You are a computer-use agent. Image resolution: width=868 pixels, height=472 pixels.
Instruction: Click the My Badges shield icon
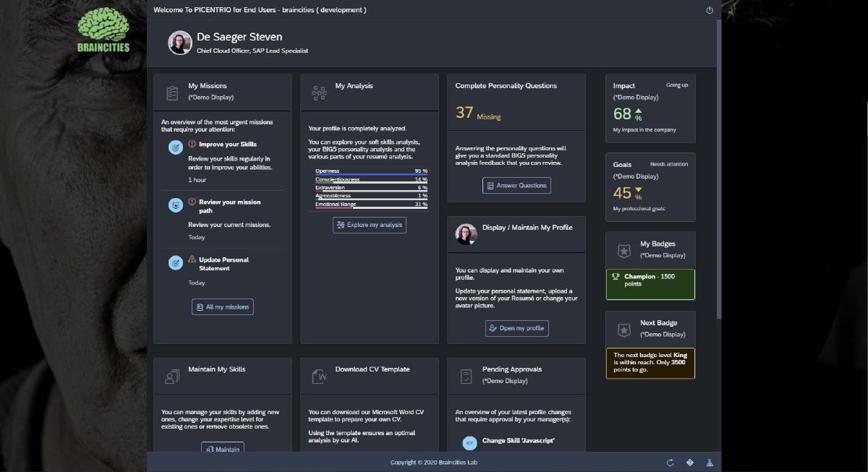[624, 251]
